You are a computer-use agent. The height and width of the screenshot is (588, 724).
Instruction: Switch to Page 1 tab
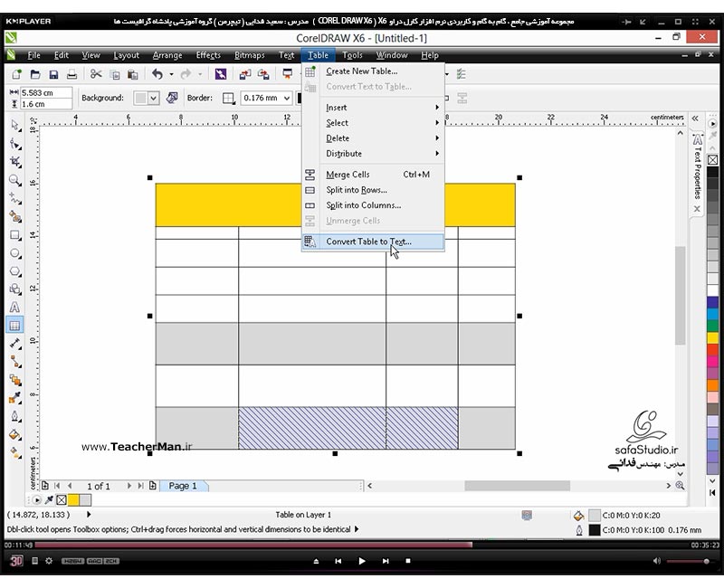coord(183,486)
